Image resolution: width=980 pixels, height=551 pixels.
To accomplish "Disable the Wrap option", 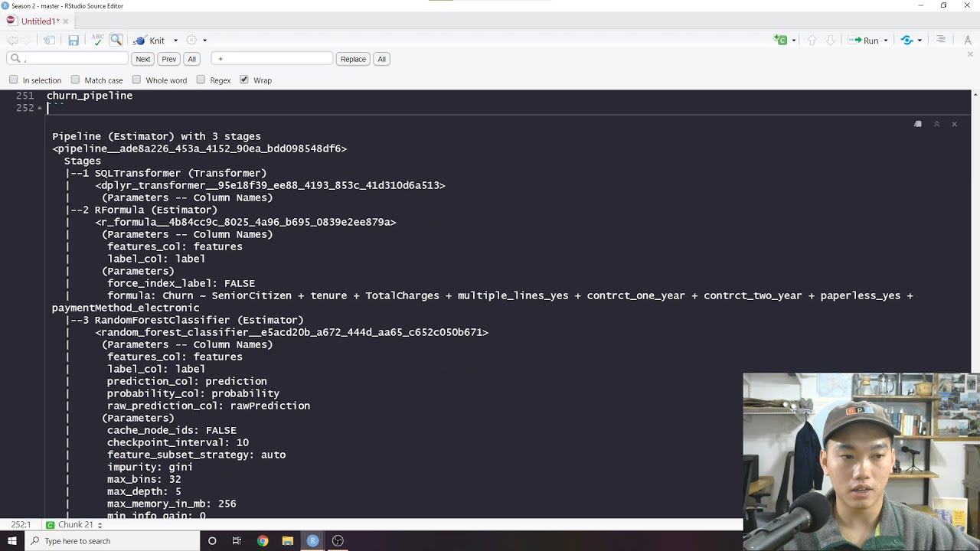I will tap(243, 79).
